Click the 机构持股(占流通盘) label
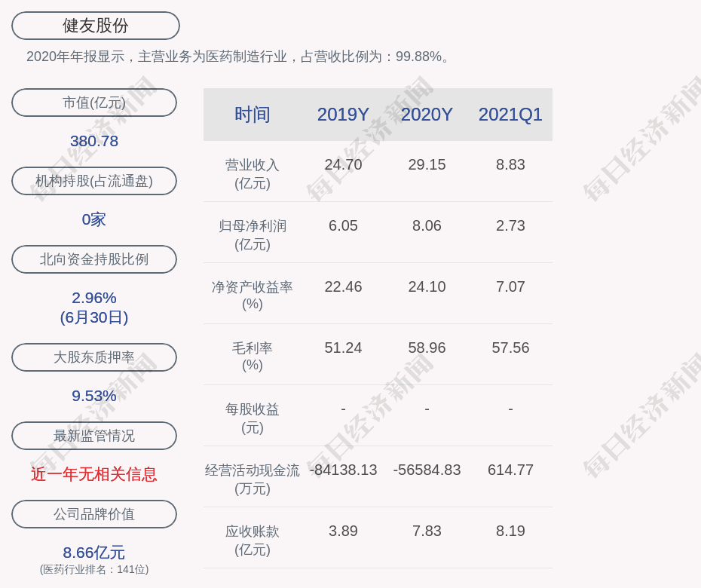This screenshot has height=588, width=701. [94, 181]
